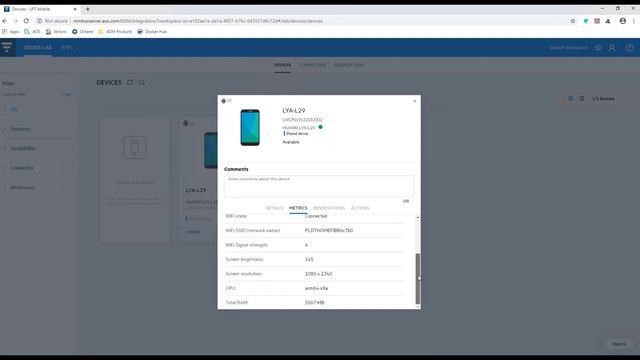Select the Reservations sub-tab on the page
640x360 pixels.
pyautogui.click(x=349, y=65)
